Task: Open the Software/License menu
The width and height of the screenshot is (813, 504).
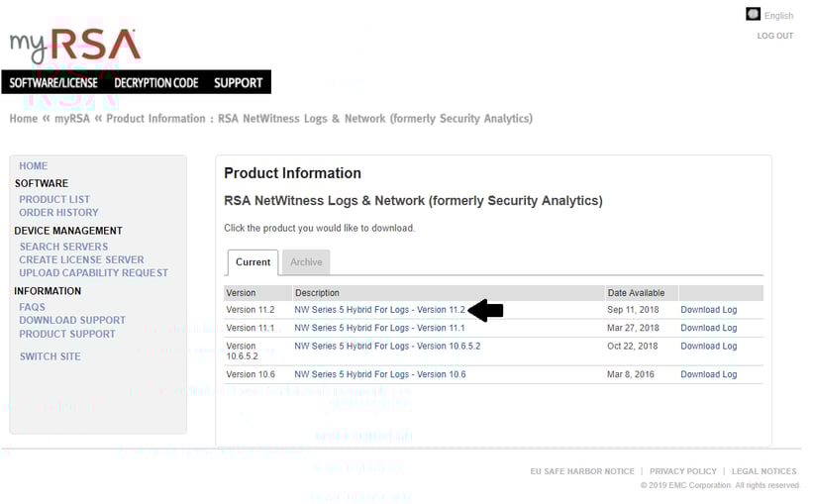Action: [53, 83]
